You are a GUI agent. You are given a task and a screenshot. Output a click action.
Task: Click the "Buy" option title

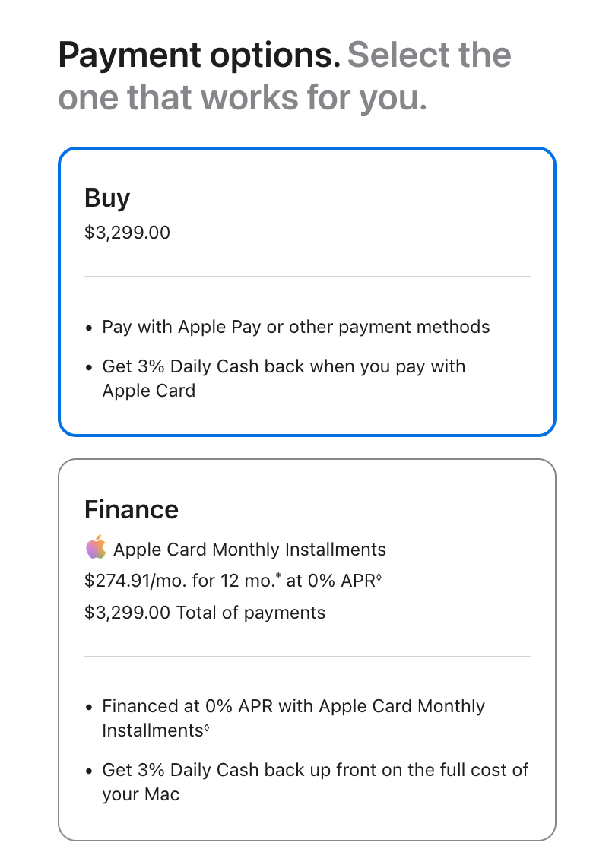click(107, 198)
